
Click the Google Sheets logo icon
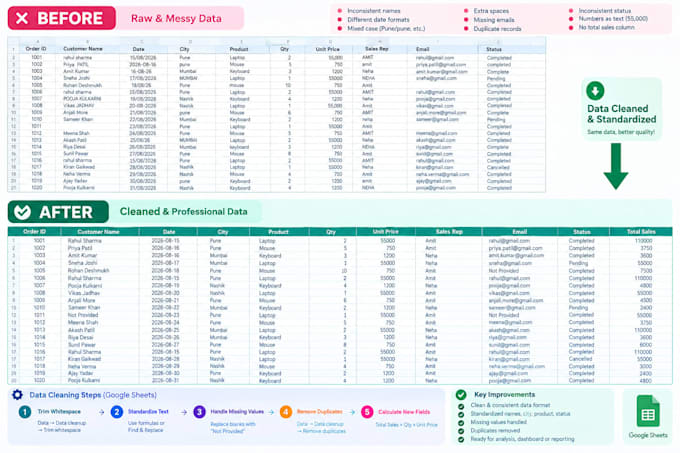click(648, 412)
